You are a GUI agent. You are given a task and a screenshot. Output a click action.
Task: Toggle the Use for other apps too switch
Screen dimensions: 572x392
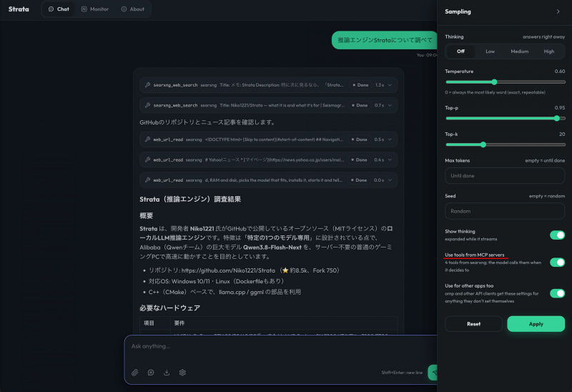point(557,293)
